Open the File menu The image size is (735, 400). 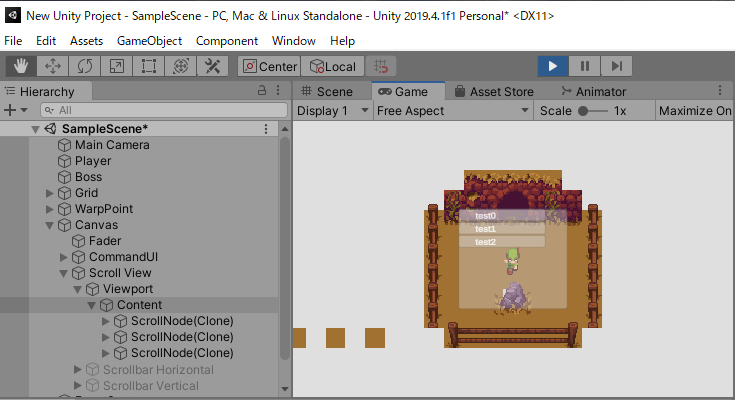coord(13,41)
